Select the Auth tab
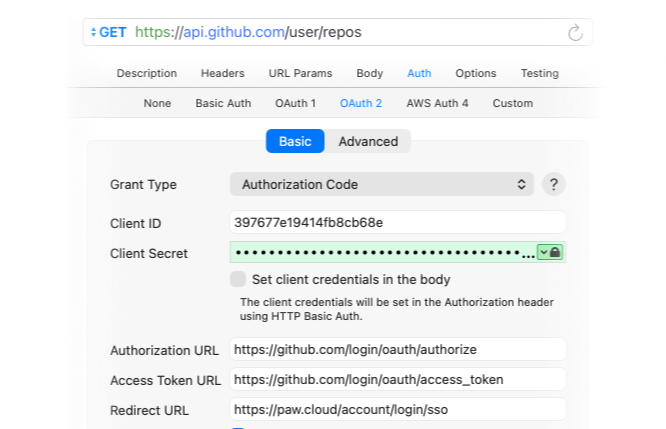Image resolution: width=666 pixels, height=429 pixels. (419, 73)
